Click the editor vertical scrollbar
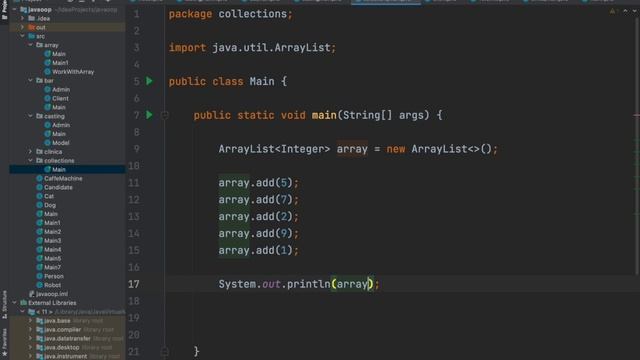 (x=637, y=147)
